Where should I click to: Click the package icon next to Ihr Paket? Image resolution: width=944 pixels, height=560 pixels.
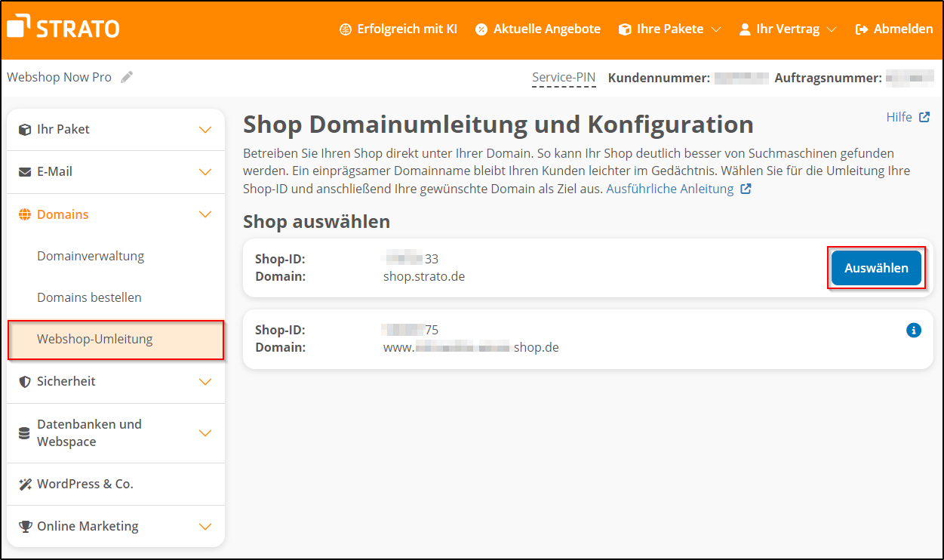[25, 128]
